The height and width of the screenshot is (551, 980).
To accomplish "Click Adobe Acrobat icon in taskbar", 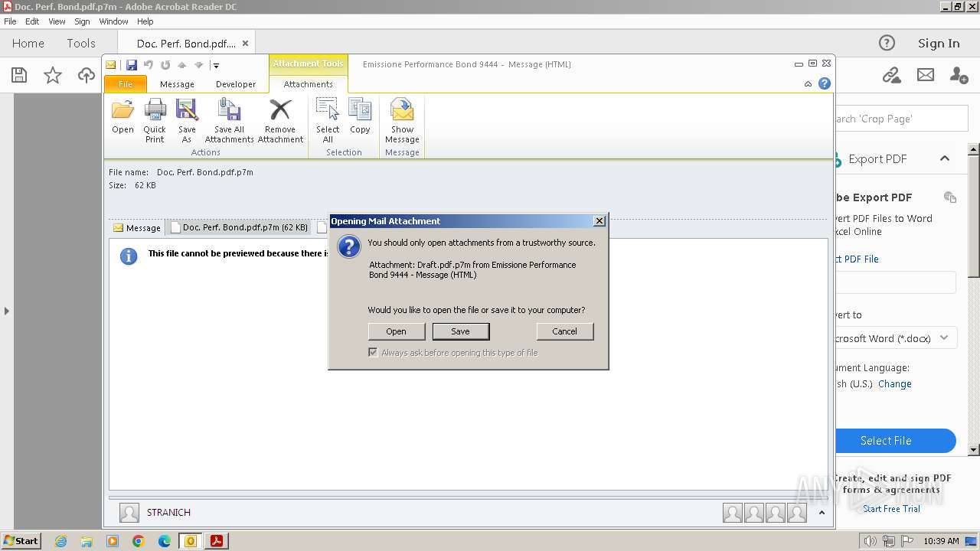I will point(217,541).
